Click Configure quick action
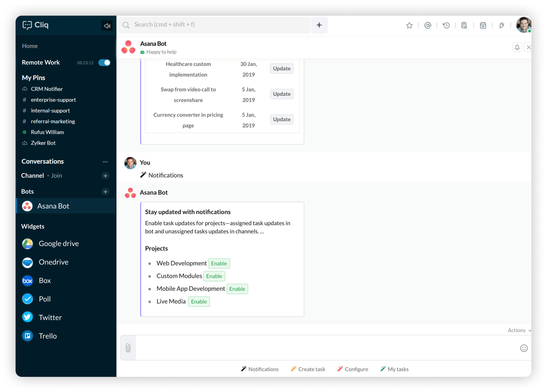This screenshot has height=392, width=547. click(353, 369)
